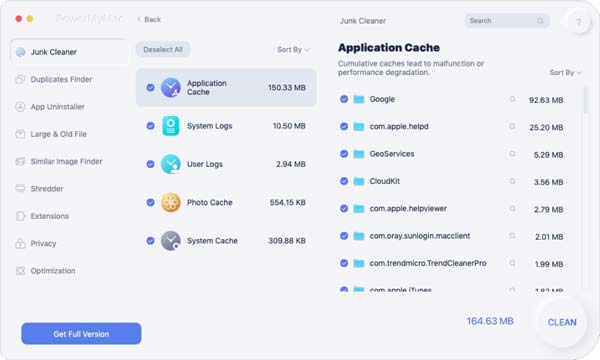The height and width of the screenshot is (360, 600).
Task: Uncheck the GeoServices folder checkbox
Action: (344, 154)
